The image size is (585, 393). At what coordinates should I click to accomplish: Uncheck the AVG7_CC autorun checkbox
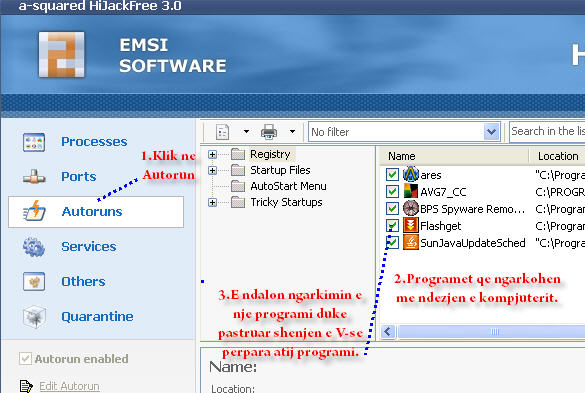coord(392,191)
